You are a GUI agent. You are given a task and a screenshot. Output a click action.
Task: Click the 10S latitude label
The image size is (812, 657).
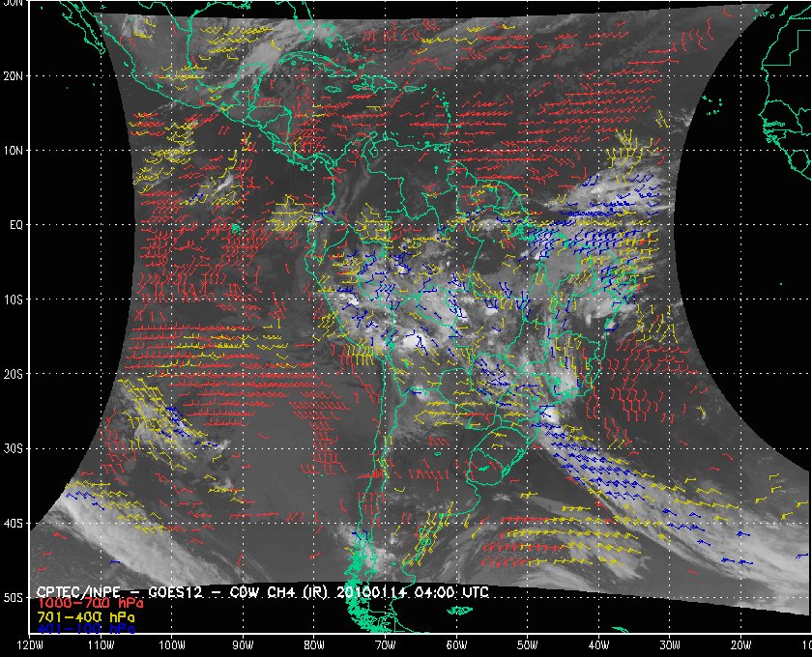pyautogui.click(x=14, y=300)
